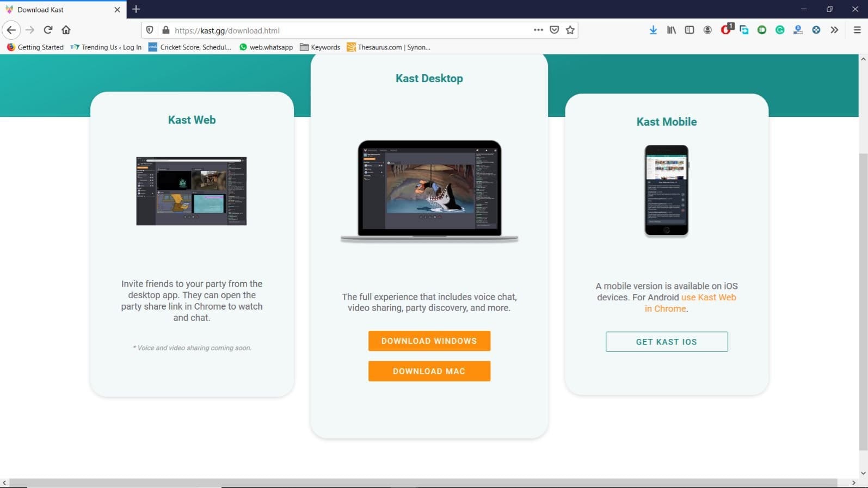Screen dimensions: 868x488
Task: Open the Keywords bookmarks folder
Action: click(x=320, y=47)
